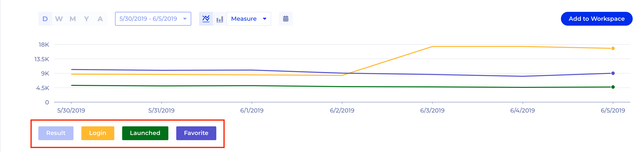The image size is (644, 152).
Task: Select the A all-time granularity tab
Action: 100,19
